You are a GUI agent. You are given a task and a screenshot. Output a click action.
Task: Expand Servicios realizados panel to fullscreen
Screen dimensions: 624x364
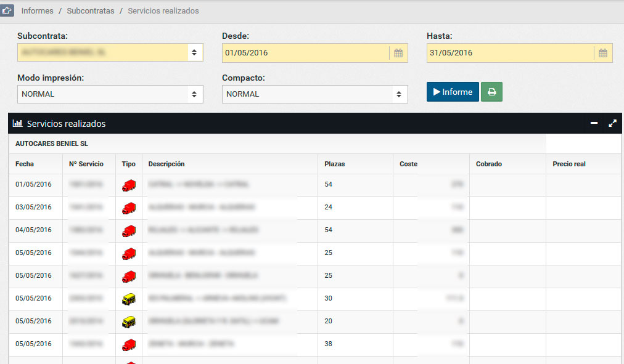pyautogui.click(x=612, y=123)
